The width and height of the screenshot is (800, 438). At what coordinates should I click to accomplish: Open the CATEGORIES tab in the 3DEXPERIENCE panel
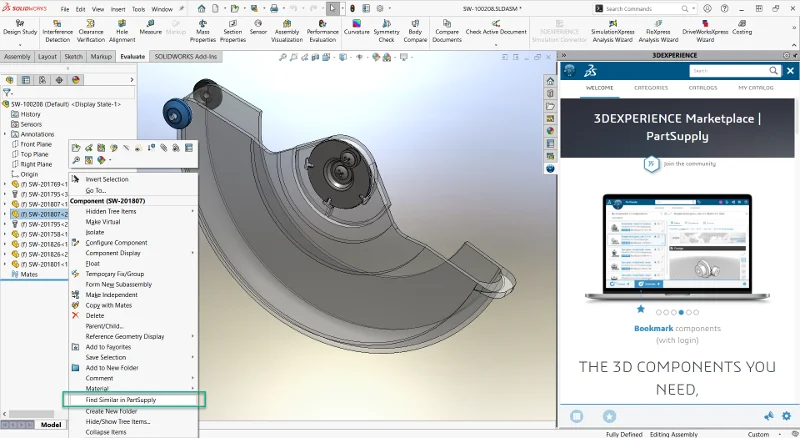(x=651, y=88)
